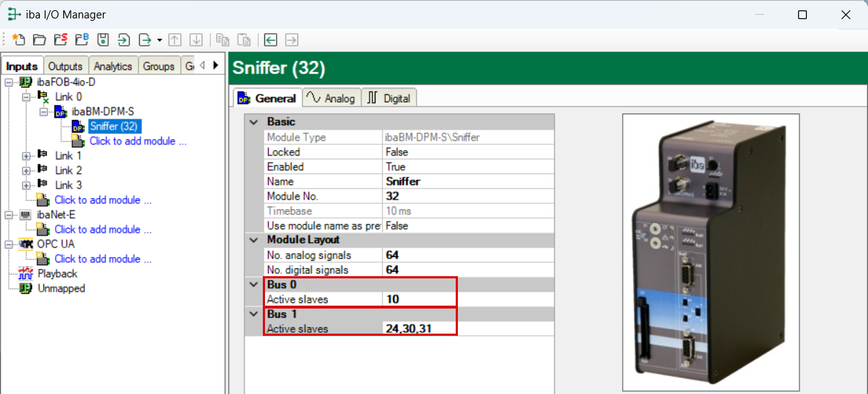Click the Playback waveform icon in tree

pyautogui.click(x=26, y=273)
